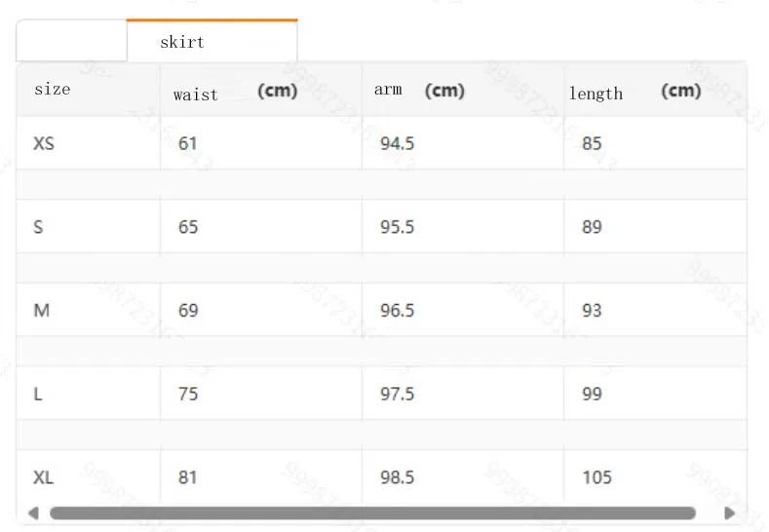Select the blank tab beside skirt

72,42
